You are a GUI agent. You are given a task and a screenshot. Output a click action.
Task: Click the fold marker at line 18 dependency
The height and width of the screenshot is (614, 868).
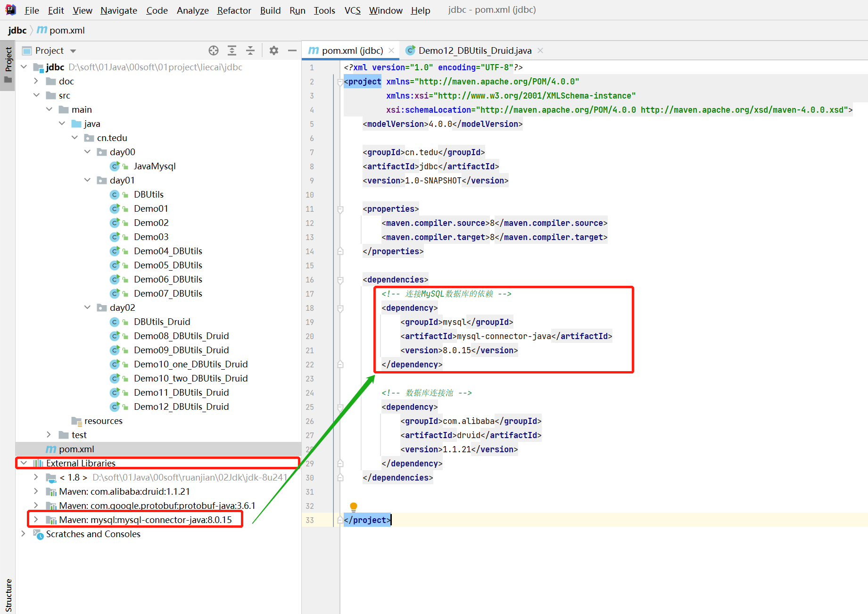(x=340, y=308)
